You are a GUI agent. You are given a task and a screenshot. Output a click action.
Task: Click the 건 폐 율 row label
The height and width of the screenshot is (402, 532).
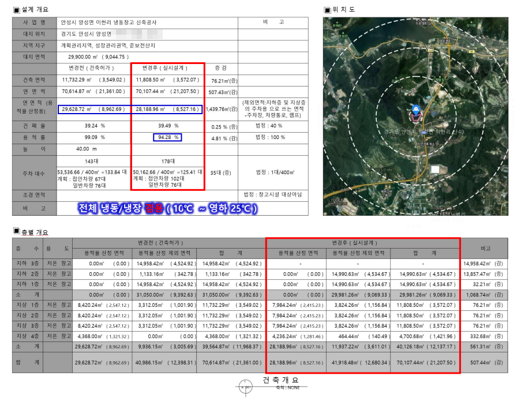(34, 126)
